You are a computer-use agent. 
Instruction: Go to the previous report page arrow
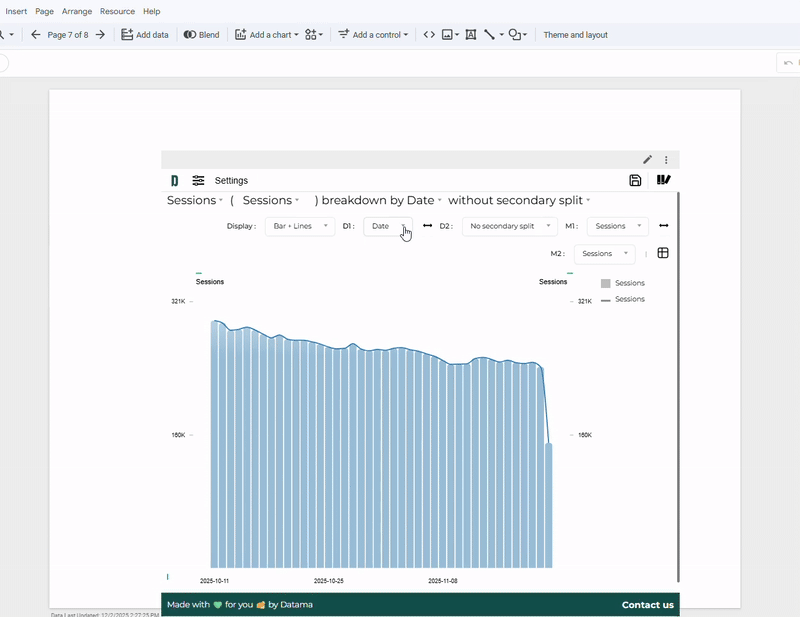click(36, 35)
